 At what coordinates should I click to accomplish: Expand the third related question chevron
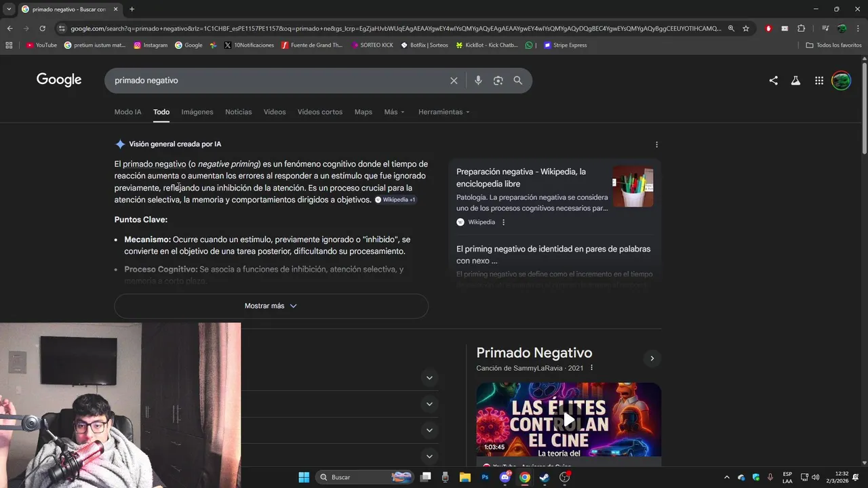pos(429,430)
